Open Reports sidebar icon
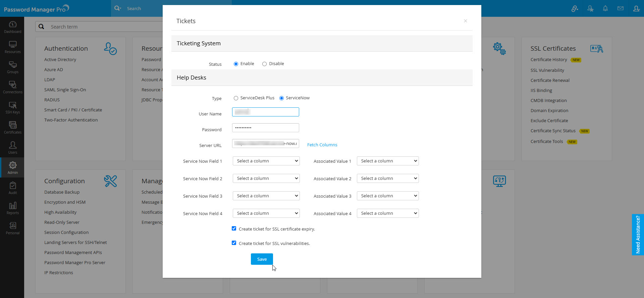Screen dimensions: 644x298 [13, 208]
